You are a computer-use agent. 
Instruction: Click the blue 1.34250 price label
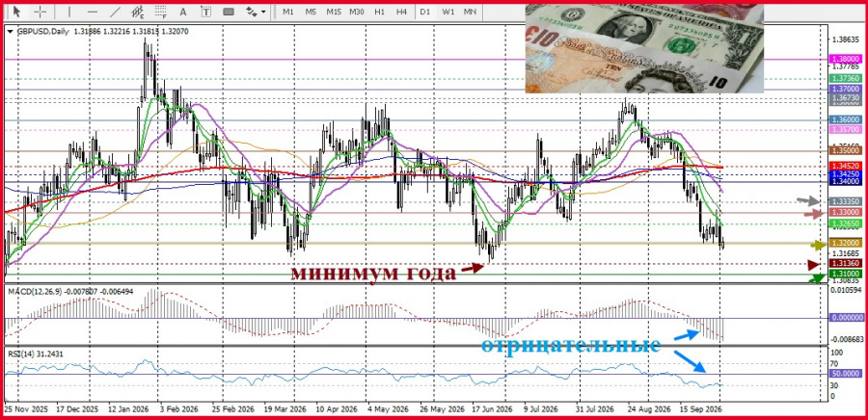tap(846, 174)
